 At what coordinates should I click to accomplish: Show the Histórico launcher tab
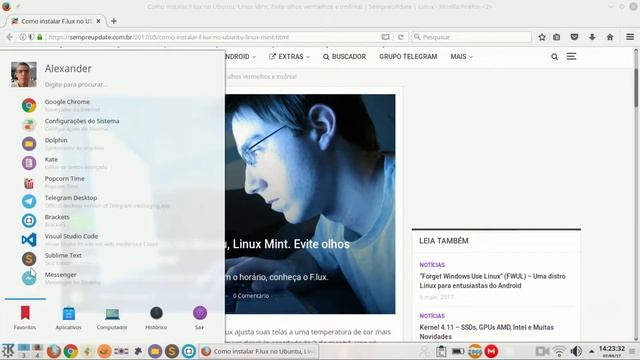(x=156, y=317)
